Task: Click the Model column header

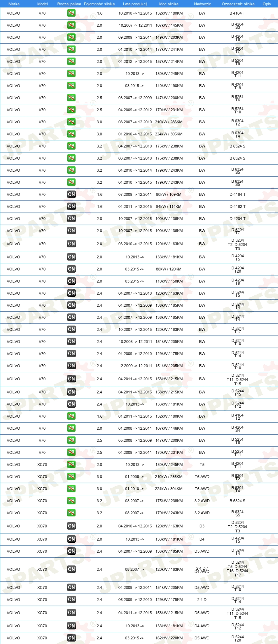Action: pyautogui.click(x=42, y=4)
